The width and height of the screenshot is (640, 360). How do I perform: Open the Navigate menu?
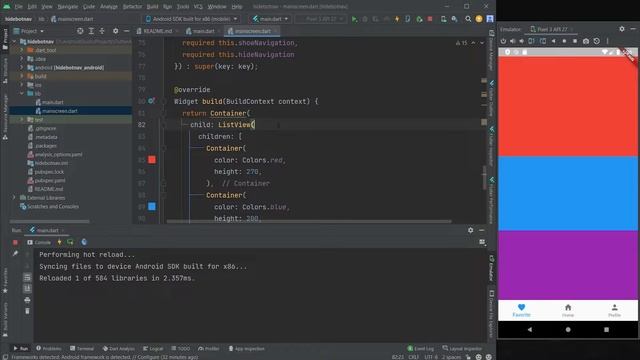click(67, 7)
